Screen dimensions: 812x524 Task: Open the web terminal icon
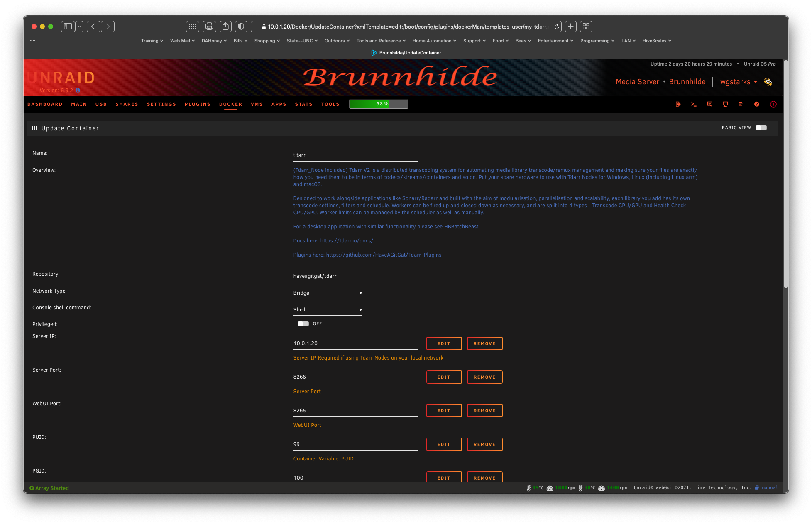[x=694, y=104]
